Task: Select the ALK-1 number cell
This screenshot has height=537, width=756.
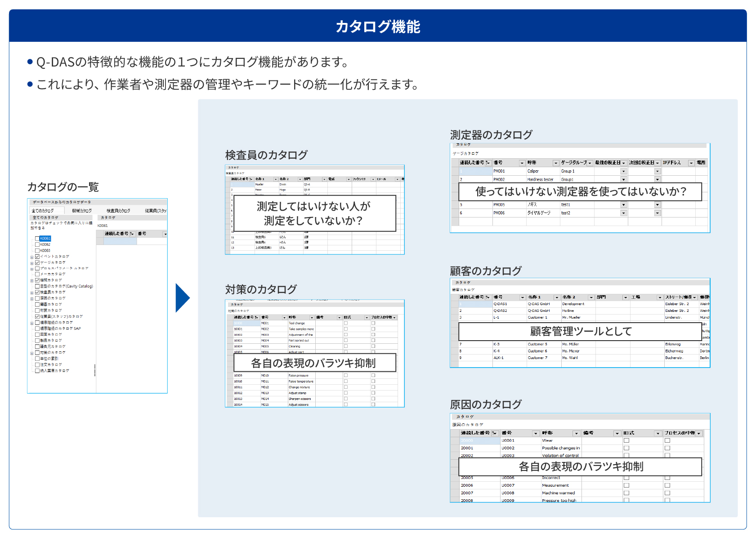Action: point(509,358)
